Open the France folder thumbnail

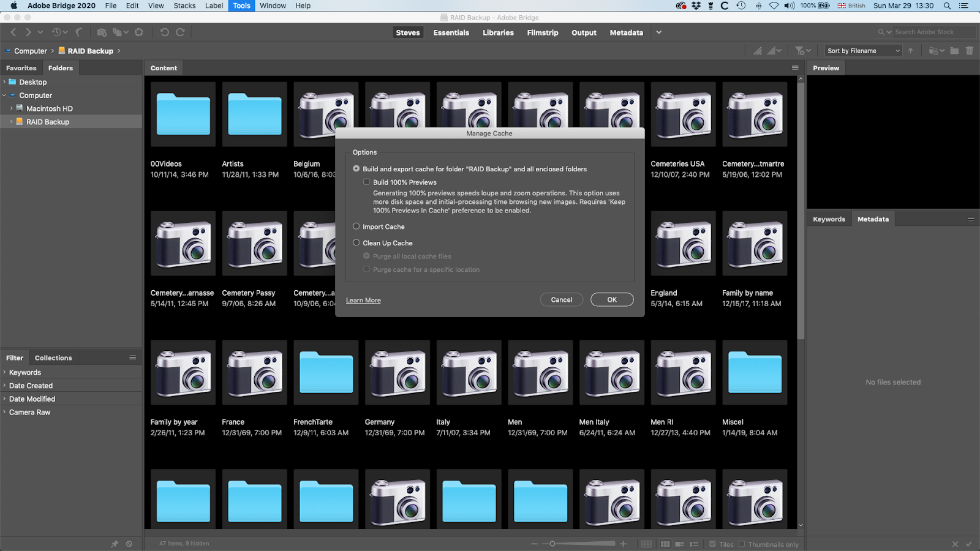254,372
